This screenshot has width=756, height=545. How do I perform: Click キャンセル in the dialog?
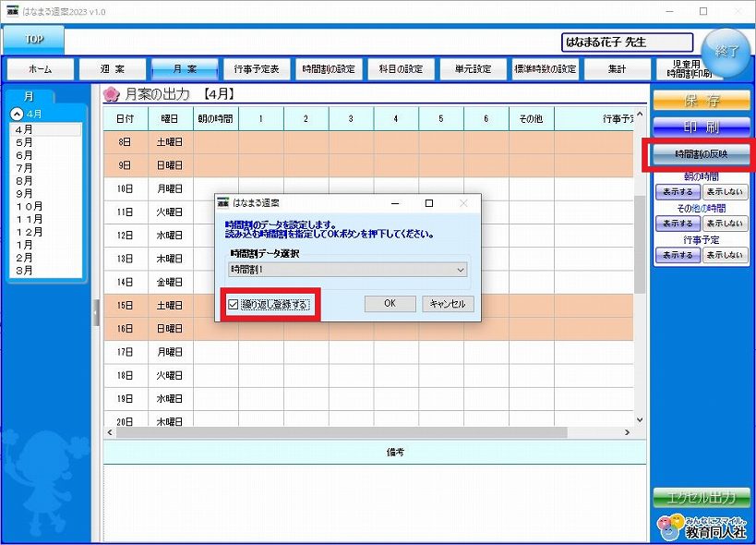pos(448,303)
